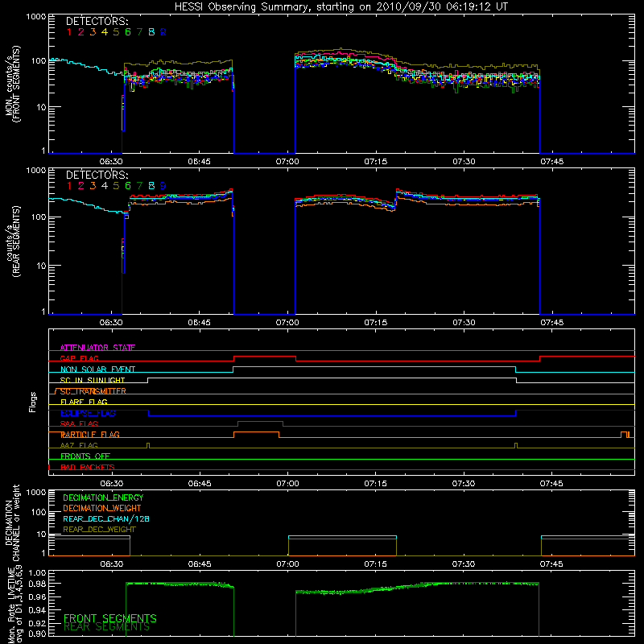Click the GAP_FLAG label
Viewport: 644px width, 644px height.
(79, 358)
